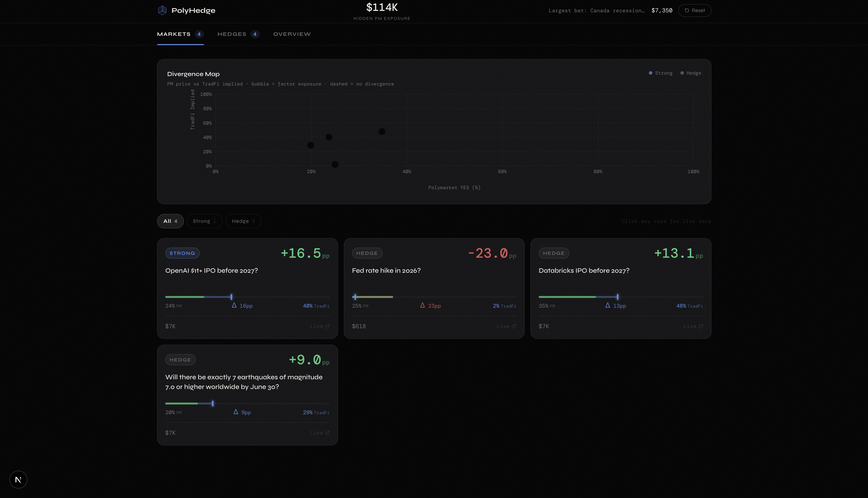The width and height of the screenshot is (868, 498).
Task: Open Live link icon on earthquakes card
Action: (x=327, y=433)
